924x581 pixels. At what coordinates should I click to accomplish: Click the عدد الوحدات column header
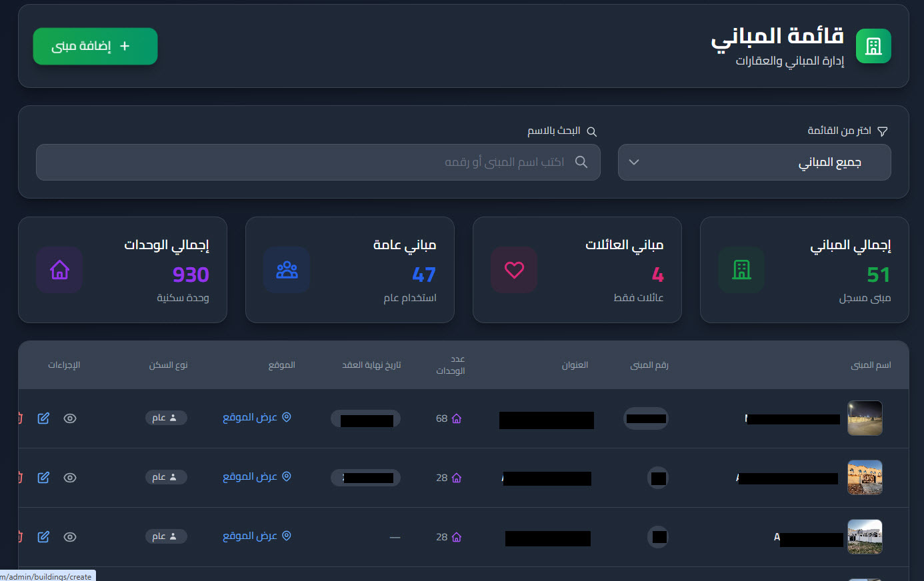point(451,365)
